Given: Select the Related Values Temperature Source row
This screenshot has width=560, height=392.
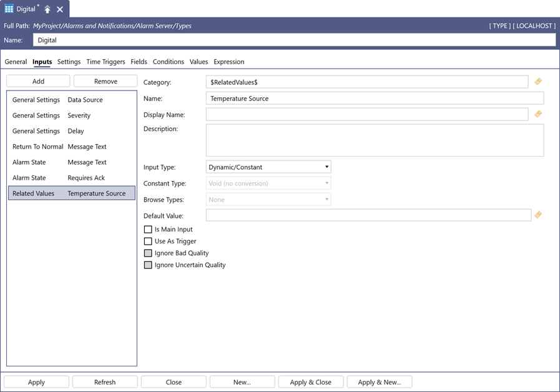Looking at the screenshot, I should [72, 193].
